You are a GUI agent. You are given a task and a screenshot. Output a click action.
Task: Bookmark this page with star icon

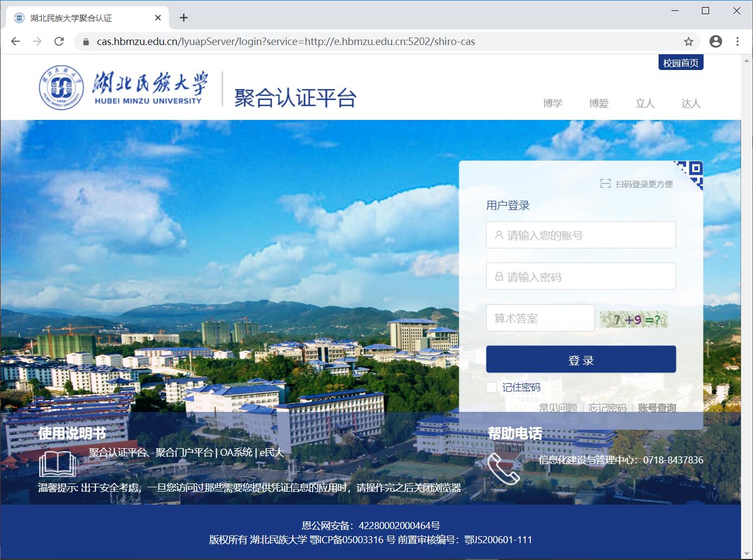point(688,41)
